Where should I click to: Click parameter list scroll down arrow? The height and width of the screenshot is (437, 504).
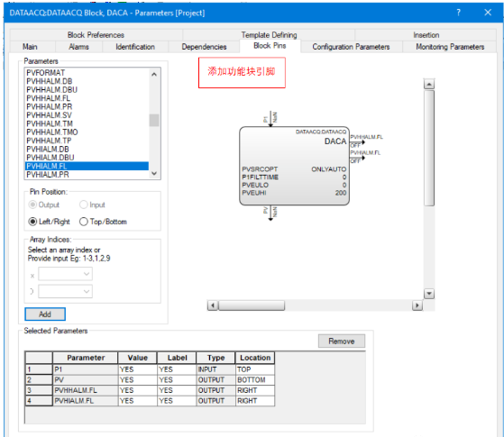point(154,174)
